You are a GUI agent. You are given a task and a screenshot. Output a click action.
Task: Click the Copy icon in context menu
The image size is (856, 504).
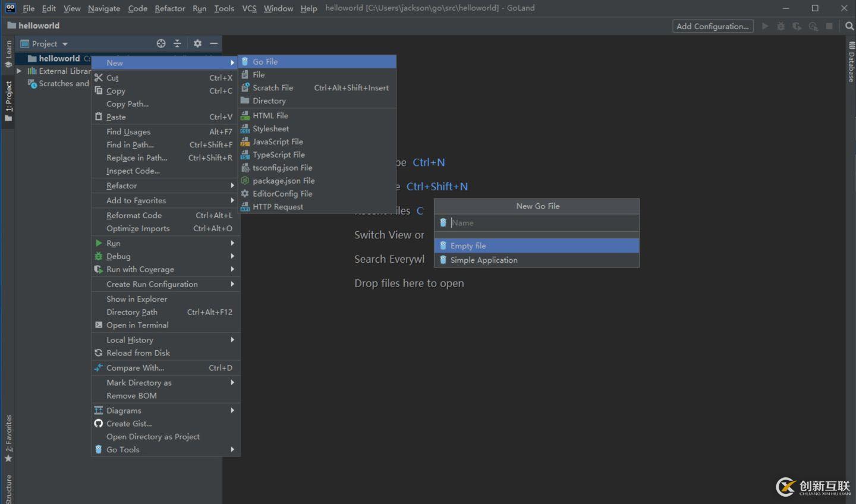(99, 91)
